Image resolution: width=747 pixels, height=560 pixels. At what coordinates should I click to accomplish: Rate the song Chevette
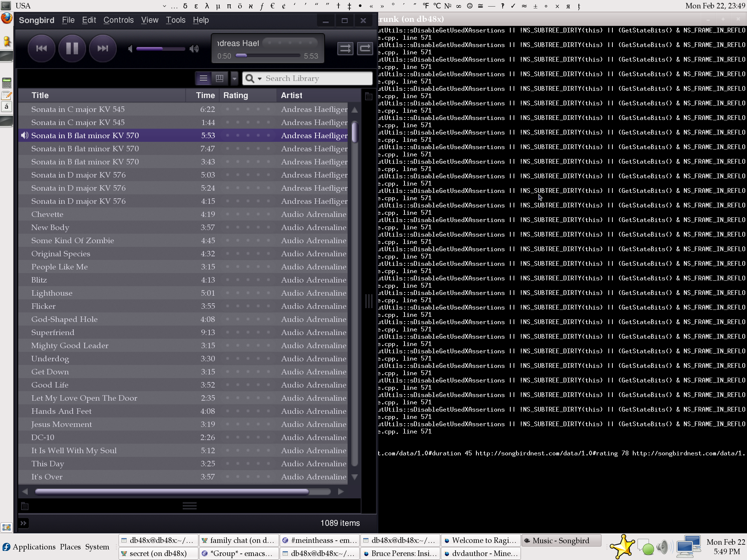click(248, 214)
